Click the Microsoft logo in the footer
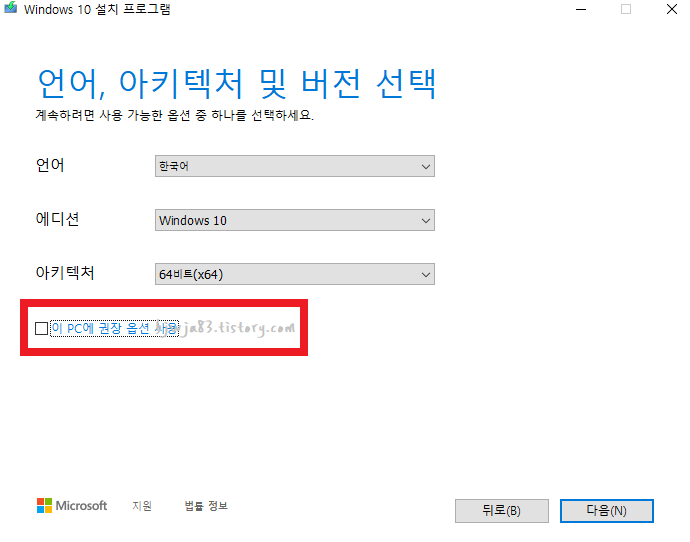This screenshot has width=690, height=542. [72, 506]
